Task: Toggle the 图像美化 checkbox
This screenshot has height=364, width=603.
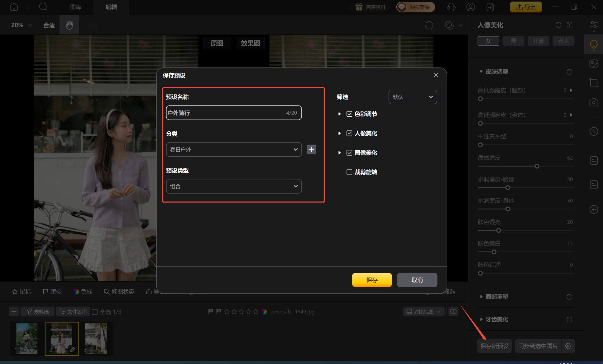Action: [349, 153]
